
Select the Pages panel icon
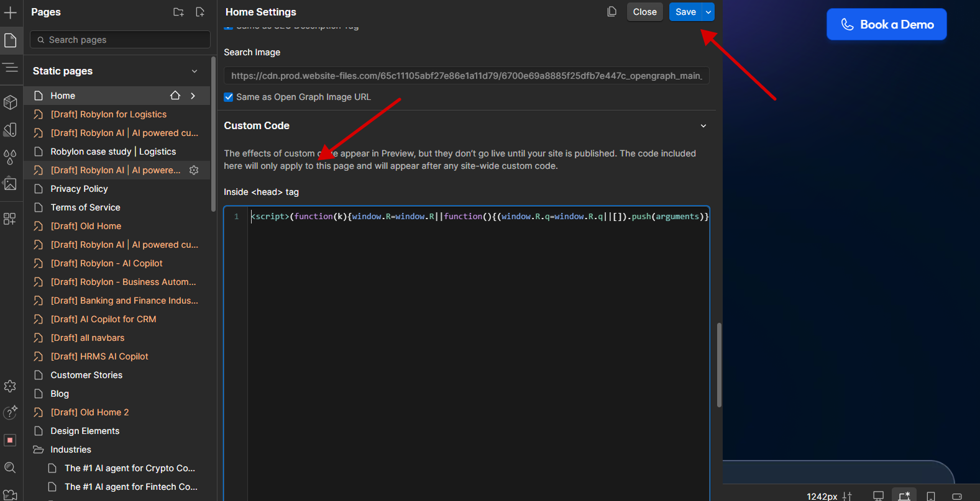point(11,40)
